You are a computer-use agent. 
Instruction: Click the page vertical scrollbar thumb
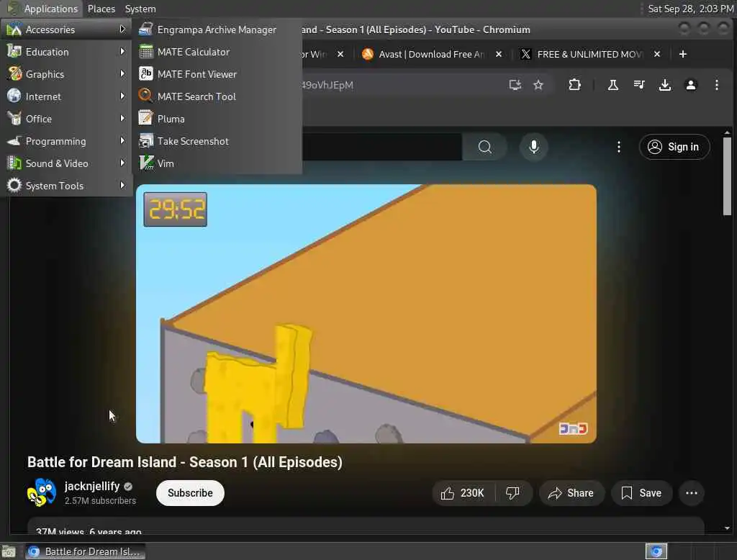click(727, 176)
